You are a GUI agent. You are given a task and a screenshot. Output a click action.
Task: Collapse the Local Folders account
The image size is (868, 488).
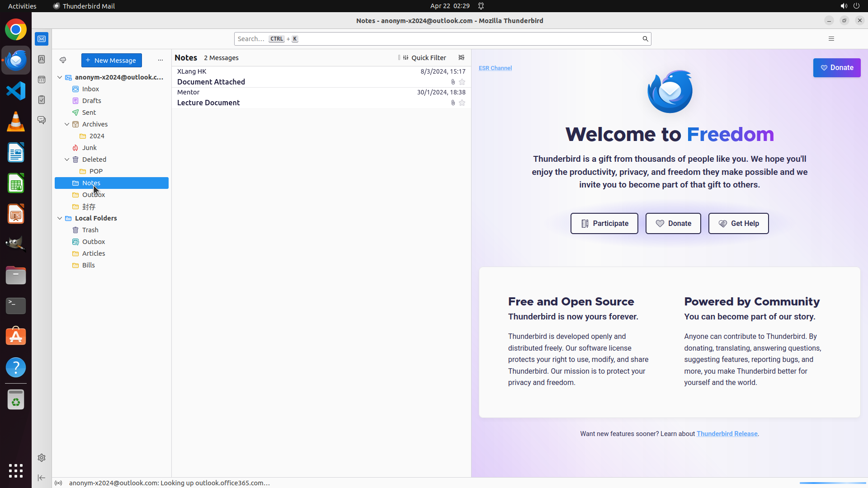pyautogui.click(x=60, y=218)
